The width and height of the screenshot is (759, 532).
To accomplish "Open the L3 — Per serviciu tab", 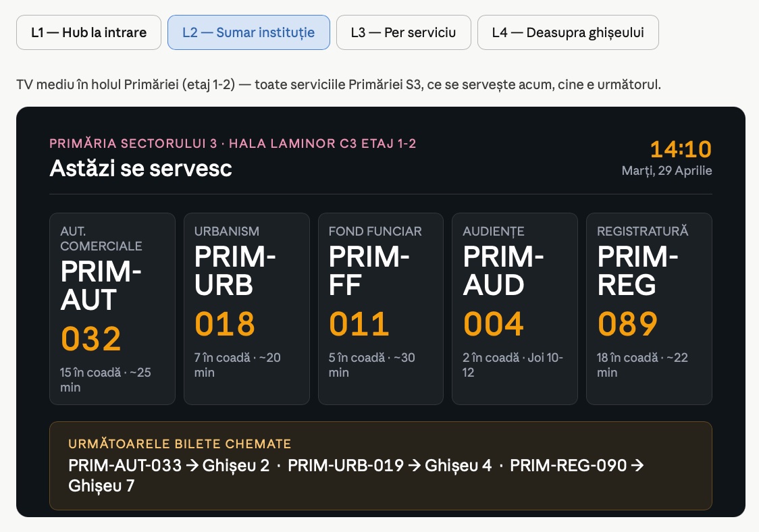I will pos(404,32).
